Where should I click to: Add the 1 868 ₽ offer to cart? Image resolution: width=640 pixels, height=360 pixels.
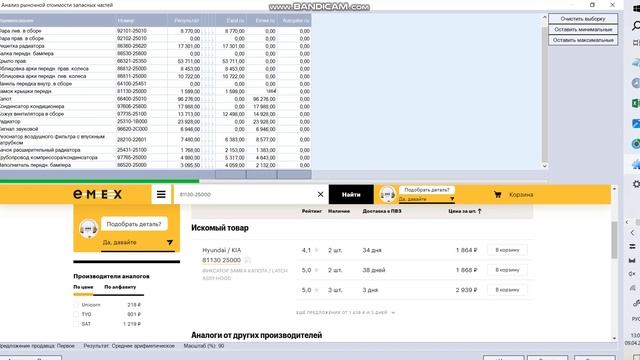pyautogui.click(x=507, y=270)
